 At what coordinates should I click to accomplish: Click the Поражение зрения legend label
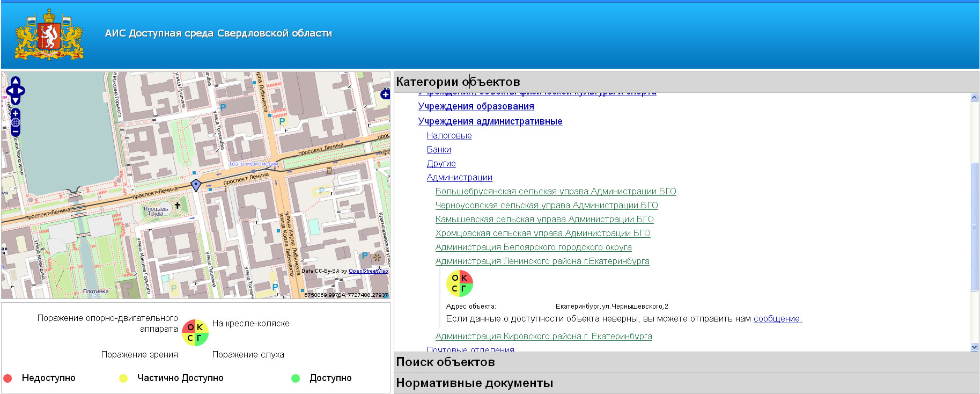click(x=139, y=355)
